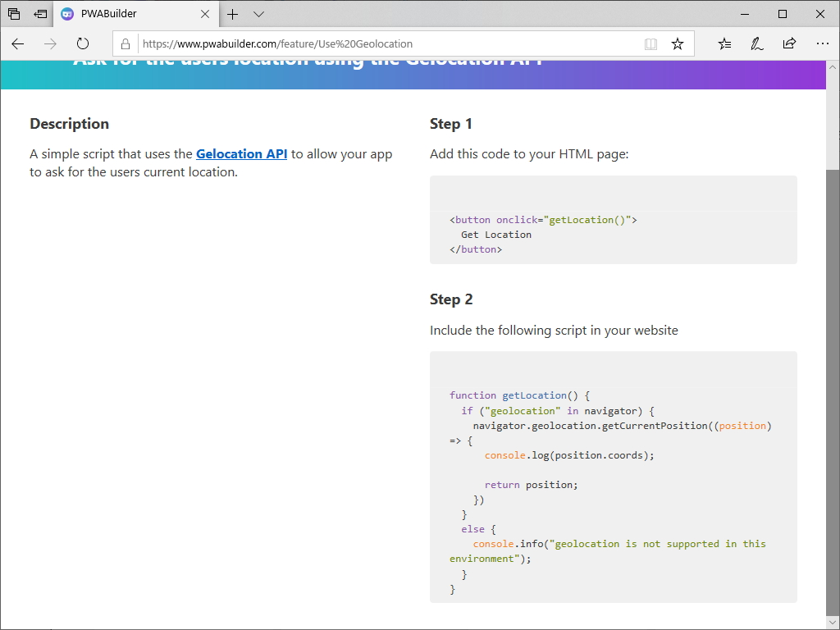Start a Web Note with the pen icon
This screenshot has width=840, height=630.
click(756, 44)
